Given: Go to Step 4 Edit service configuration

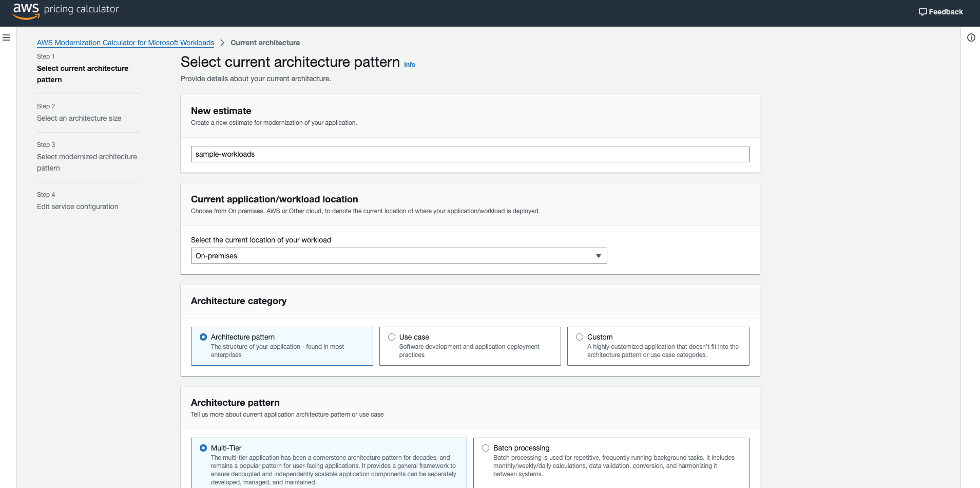Looking at the screenshot, I should pos(78,207).
